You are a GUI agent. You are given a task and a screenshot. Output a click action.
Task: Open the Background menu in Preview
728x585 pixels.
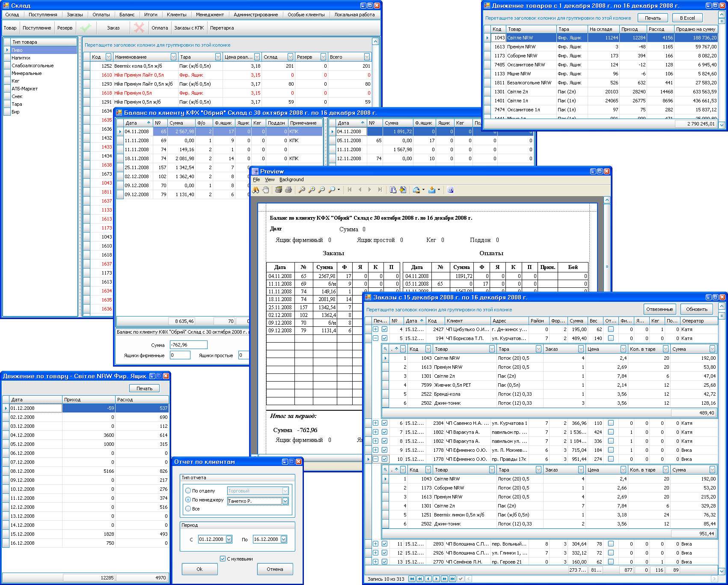[x=291, y=179]
